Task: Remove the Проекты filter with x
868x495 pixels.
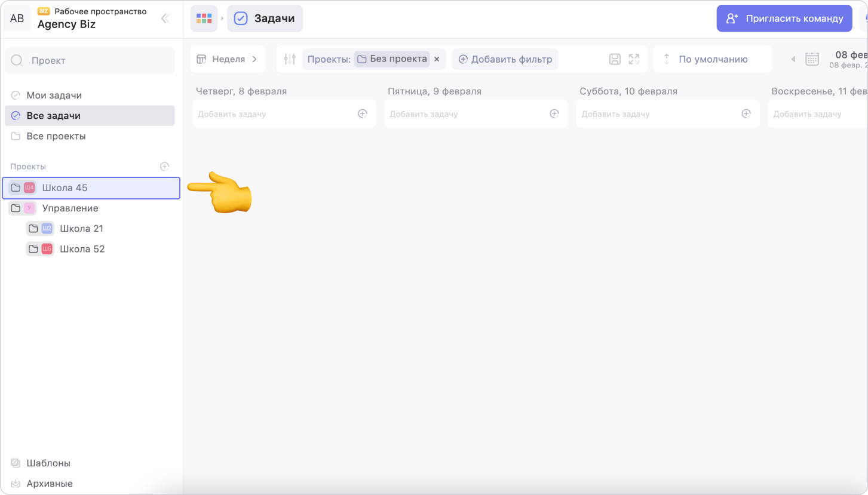Action: tap(437, 59)
